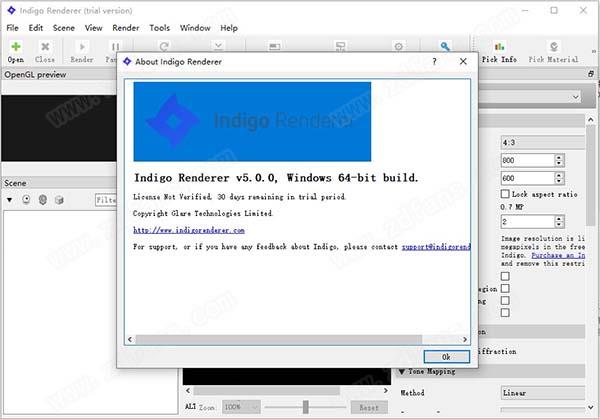The width and height of the screenshot is (600, 419).
Task: Activate the Pick Material tool
Action: 553,52
